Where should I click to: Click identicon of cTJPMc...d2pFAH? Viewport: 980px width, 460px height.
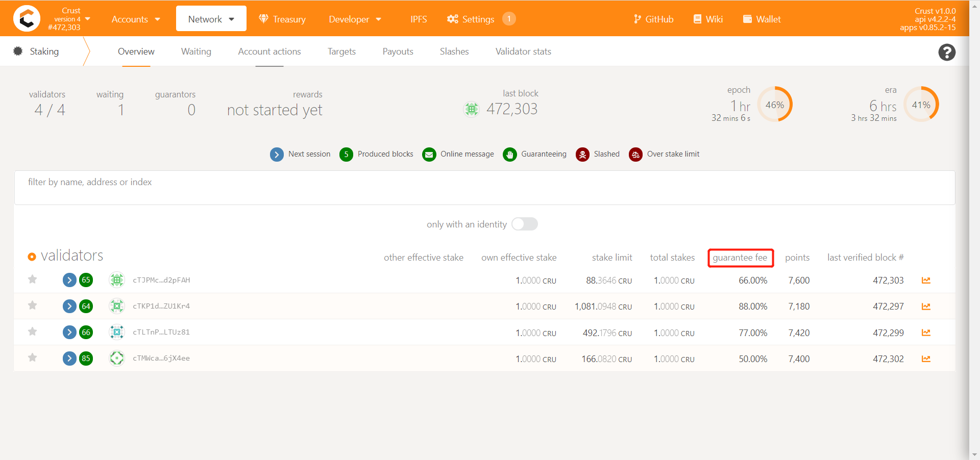(117, 279)
